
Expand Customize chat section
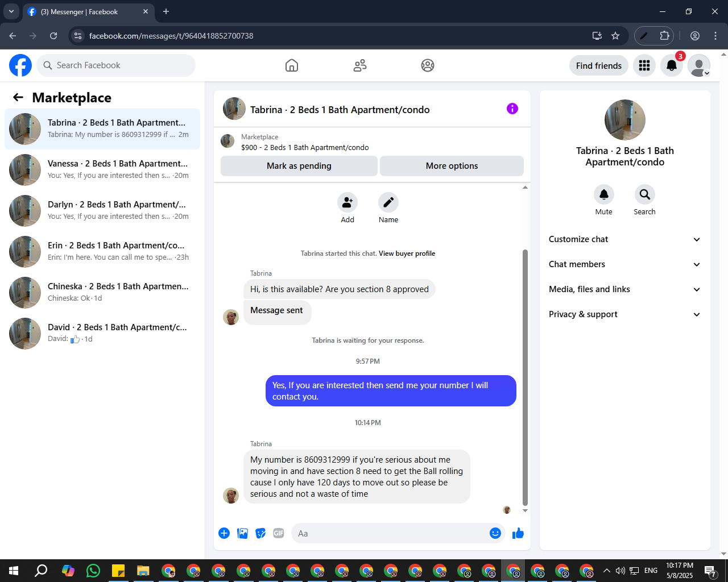pyautogui.click(x=625, y=239)
